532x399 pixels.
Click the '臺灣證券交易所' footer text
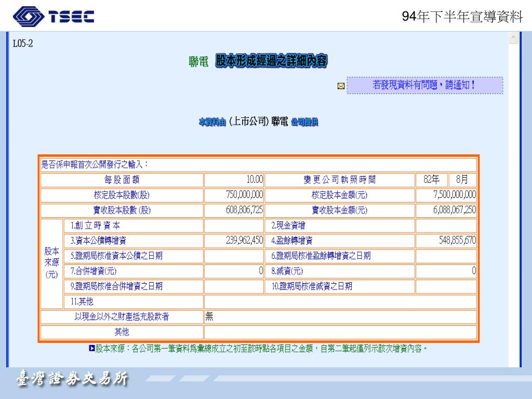point(72,378)
